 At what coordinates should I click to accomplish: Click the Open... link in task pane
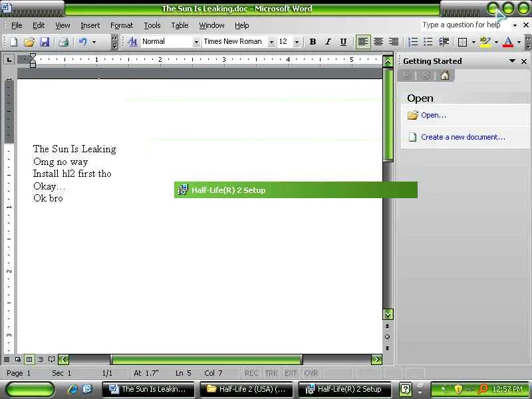434,115
